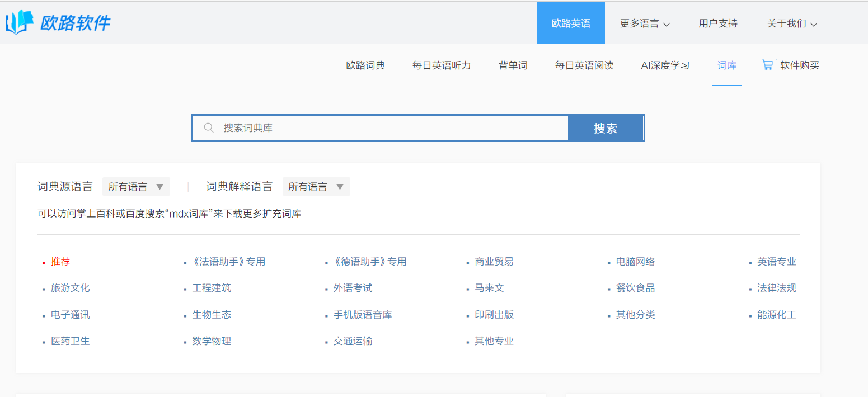Expand the 更多语言 menu

pyautogui.click(x=645, y=23)
